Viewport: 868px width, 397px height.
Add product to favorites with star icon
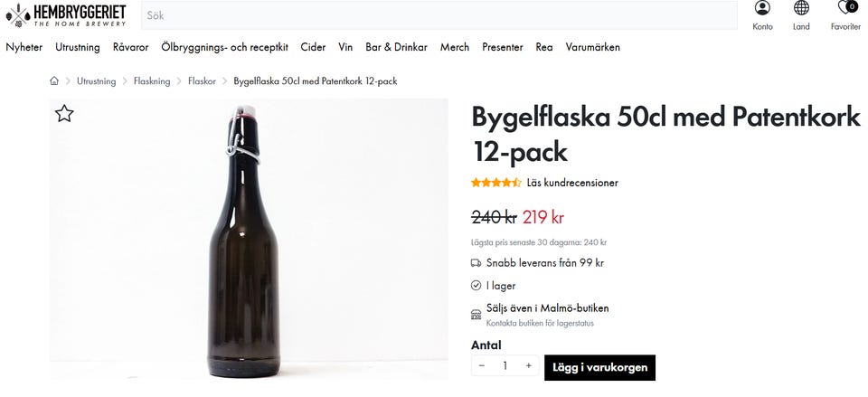click(x=64, y=114)
